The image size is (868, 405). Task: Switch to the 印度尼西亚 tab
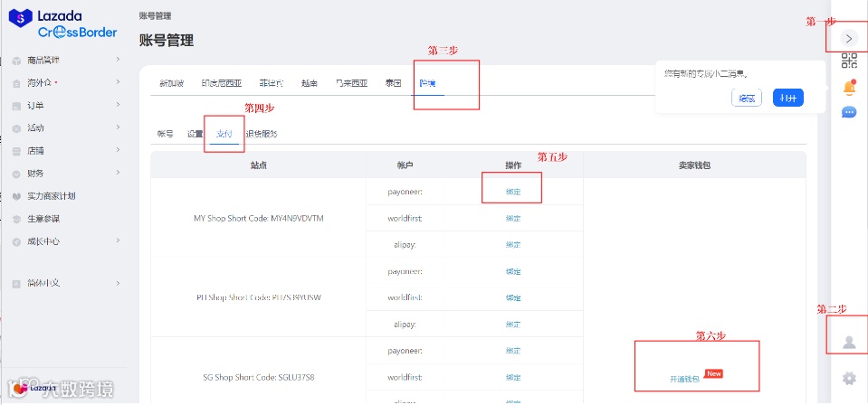pos(222,83)
